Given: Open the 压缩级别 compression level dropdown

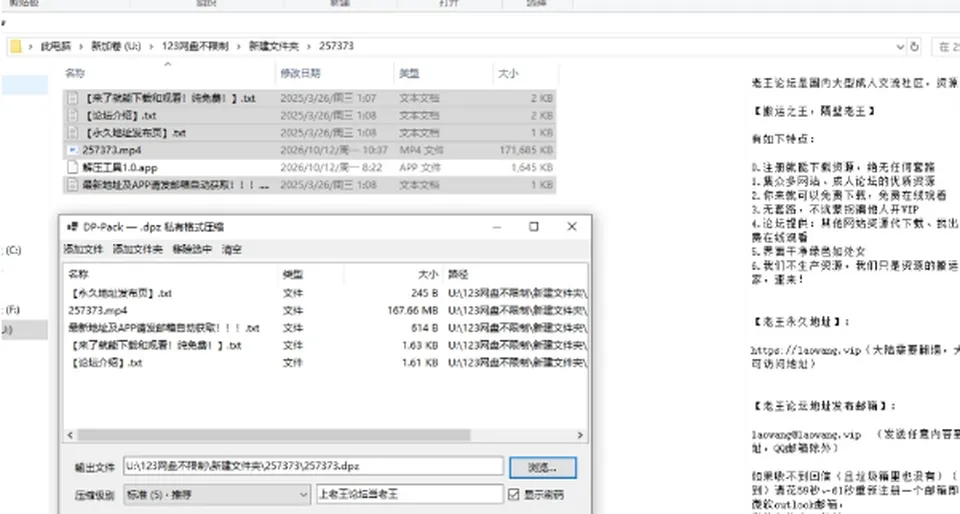Looking at the screenshot, I should pyautogui.click(x=217, y=494).
